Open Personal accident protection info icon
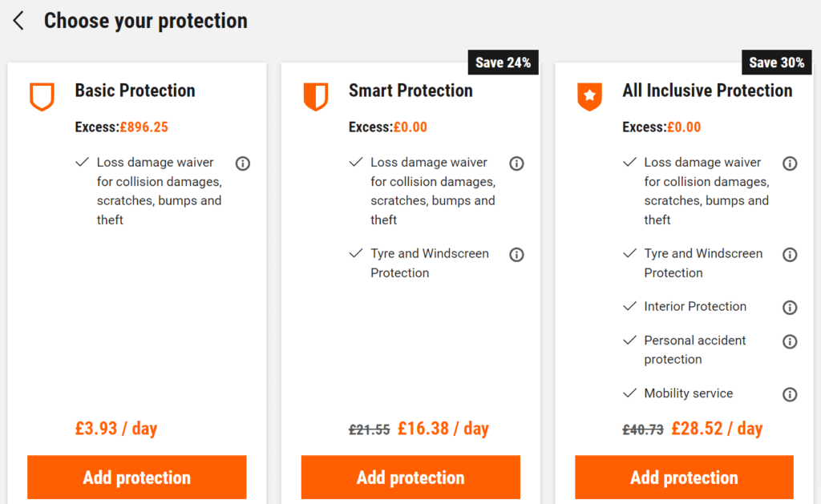Viewport: 821px width, 504px height. [790, 341]
